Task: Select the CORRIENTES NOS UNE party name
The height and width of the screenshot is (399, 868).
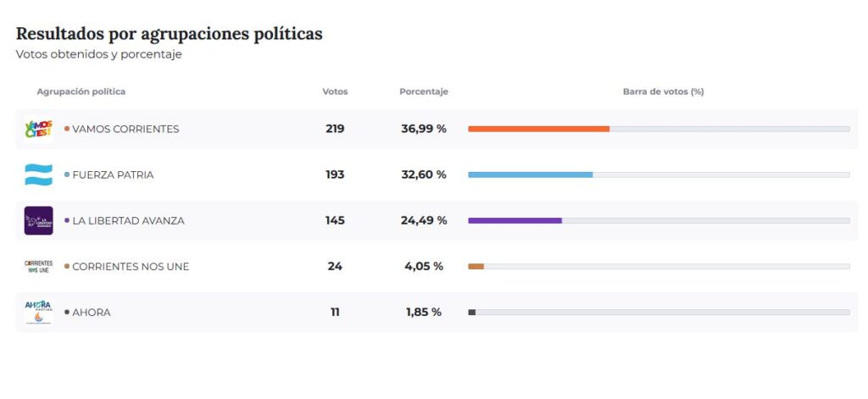Action: 131,266
